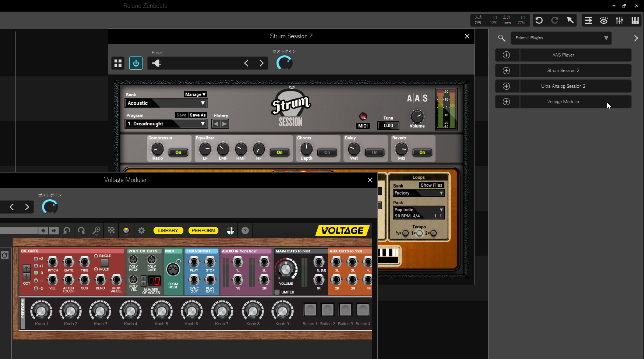Screen dimensions: 644x359
Task: Open the Acoustic bank dropdown
Action: 166,103
